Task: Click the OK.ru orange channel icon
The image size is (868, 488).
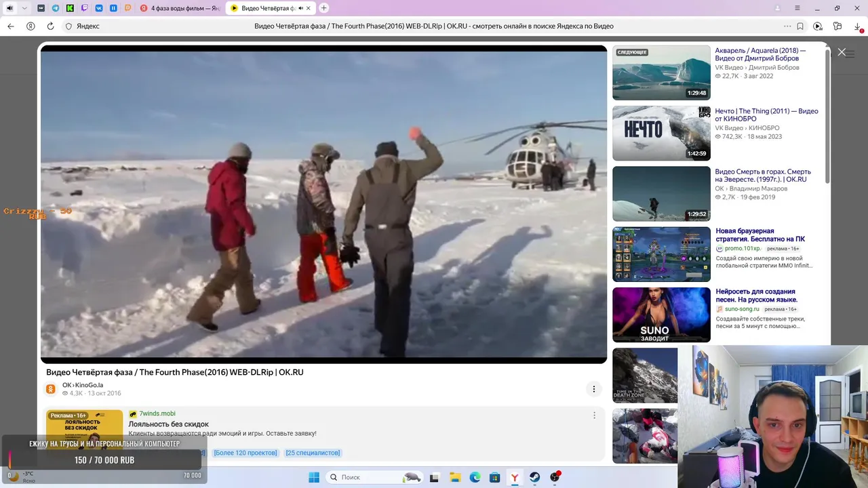Action: (51, 388)
